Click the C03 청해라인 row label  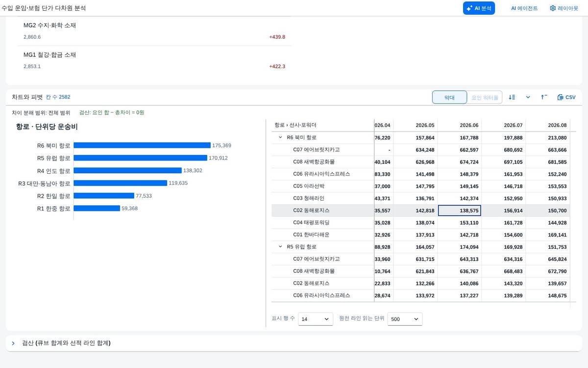coord(309,198)
